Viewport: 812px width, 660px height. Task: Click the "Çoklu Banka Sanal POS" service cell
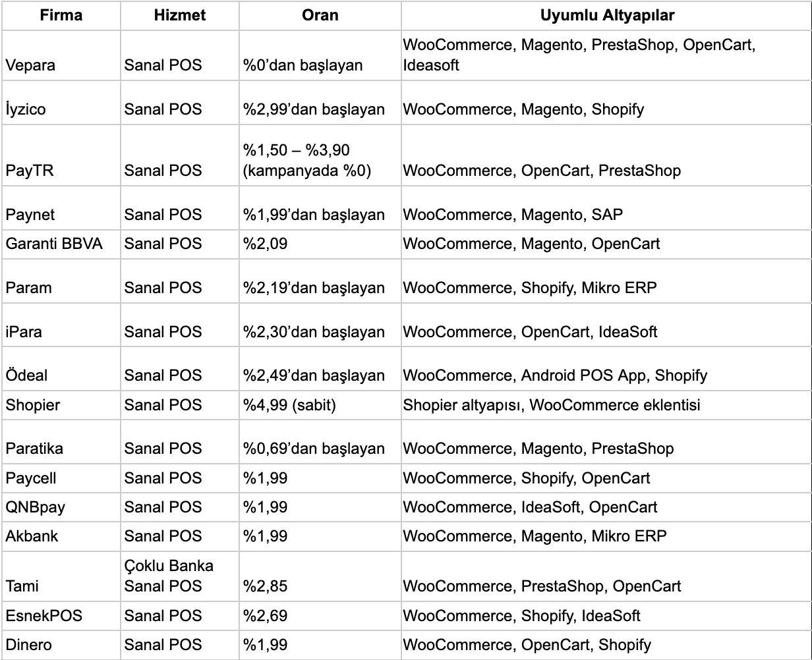(169, 576)
